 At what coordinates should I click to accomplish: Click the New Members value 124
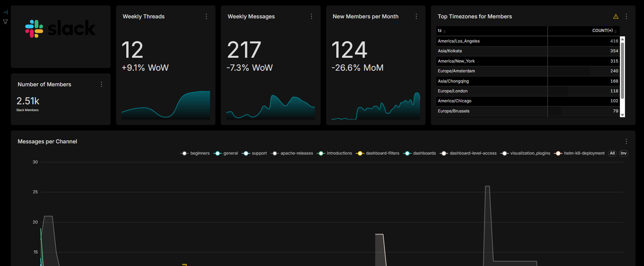tap(349, 50)
